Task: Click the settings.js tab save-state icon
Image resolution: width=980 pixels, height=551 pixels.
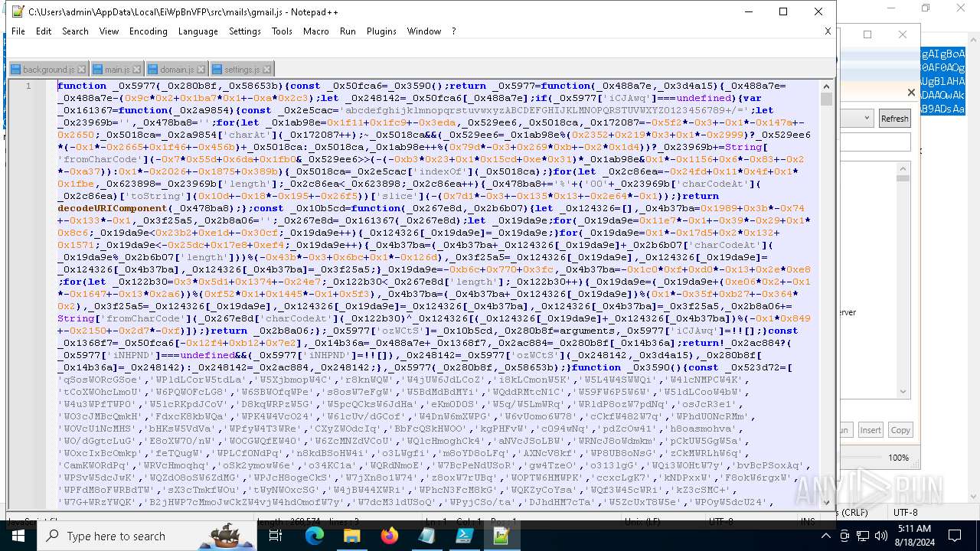Action: point(217,70)
